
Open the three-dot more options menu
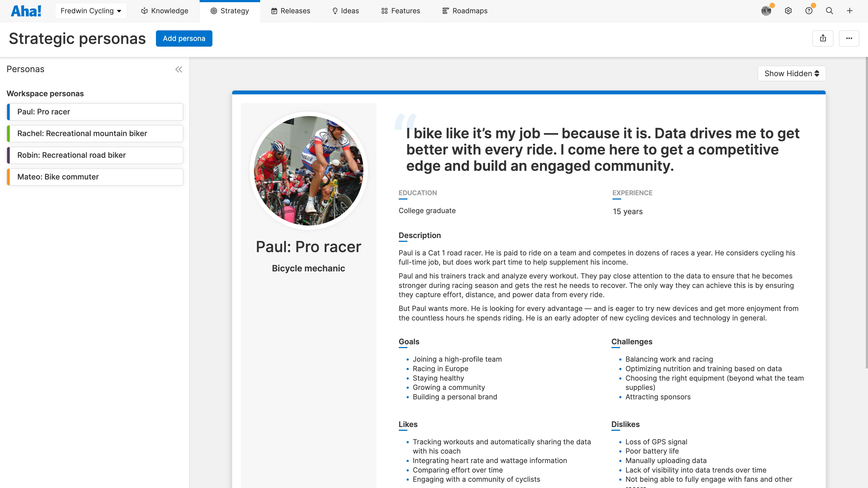coord(849,38)
